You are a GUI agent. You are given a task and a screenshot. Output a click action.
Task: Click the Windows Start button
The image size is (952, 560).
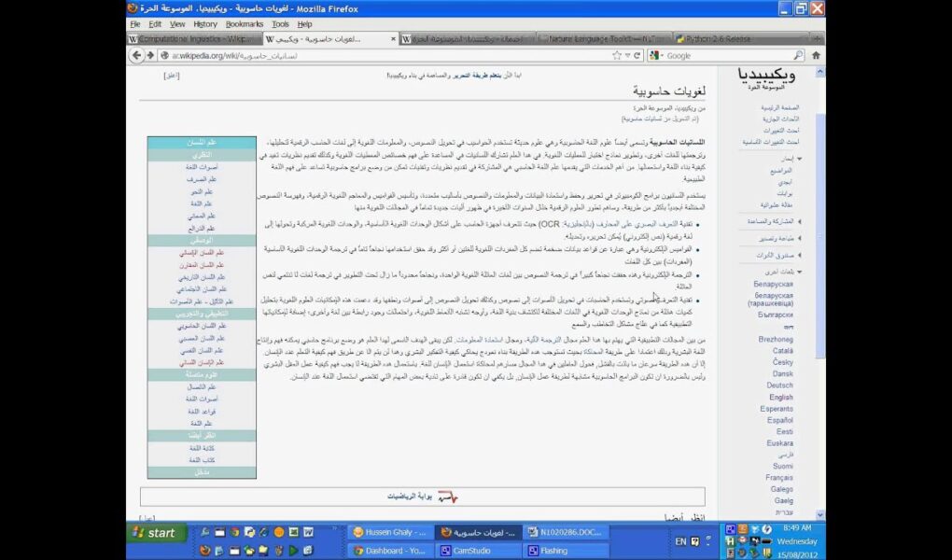tap(154, 533)
